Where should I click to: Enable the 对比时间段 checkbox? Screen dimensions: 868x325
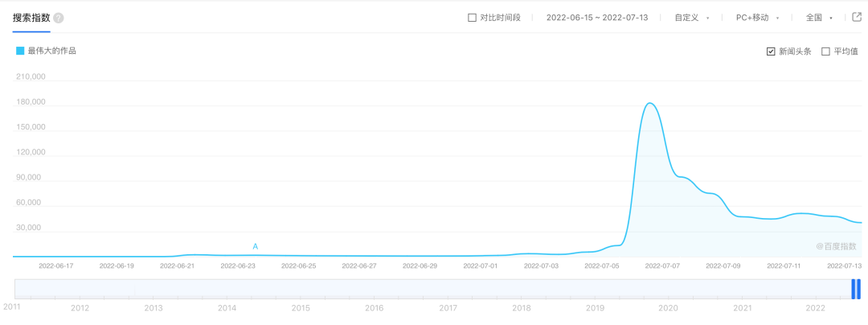(472, 18)
